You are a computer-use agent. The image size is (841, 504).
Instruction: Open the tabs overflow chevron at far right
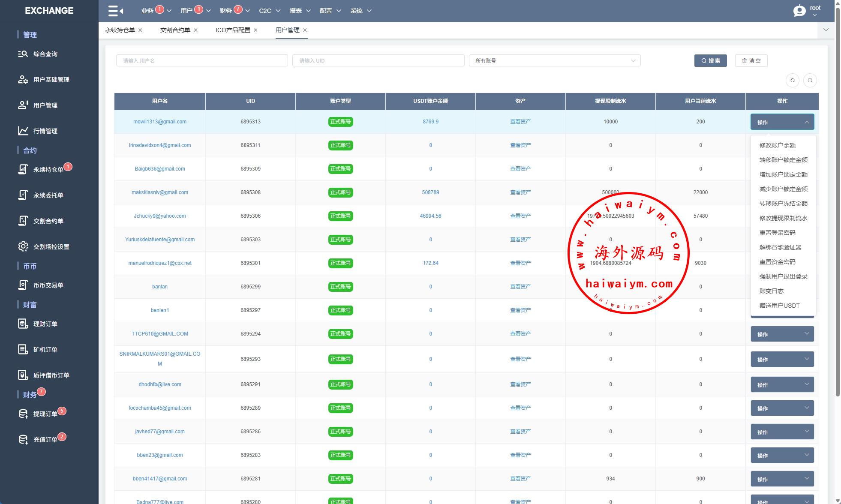click(x=826, y=30)
